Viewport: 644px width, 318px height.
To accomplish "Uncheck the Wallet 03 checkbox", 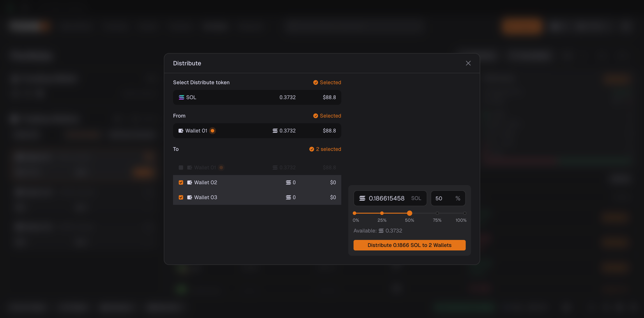I will click(x=181, y=197).
